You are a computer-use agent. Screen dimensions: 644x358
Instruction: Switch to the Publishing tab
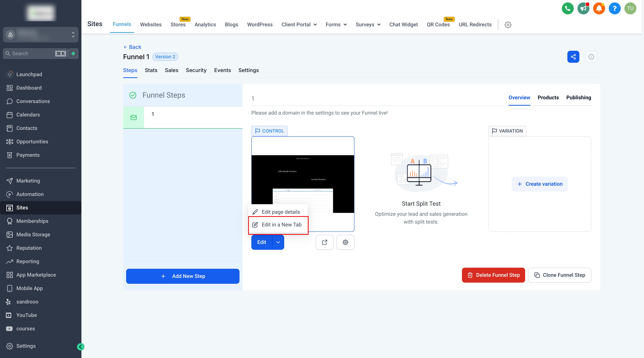pos(578,98)
